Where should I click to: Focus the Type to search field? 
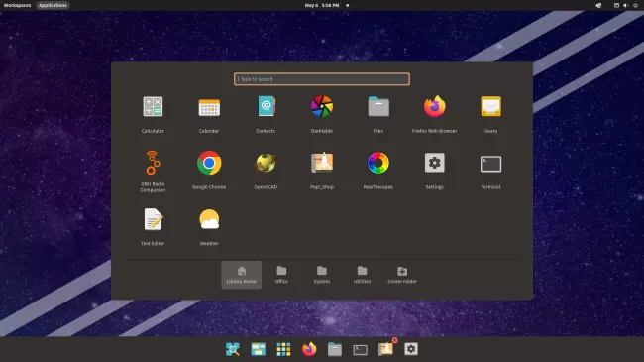[322, 79]
